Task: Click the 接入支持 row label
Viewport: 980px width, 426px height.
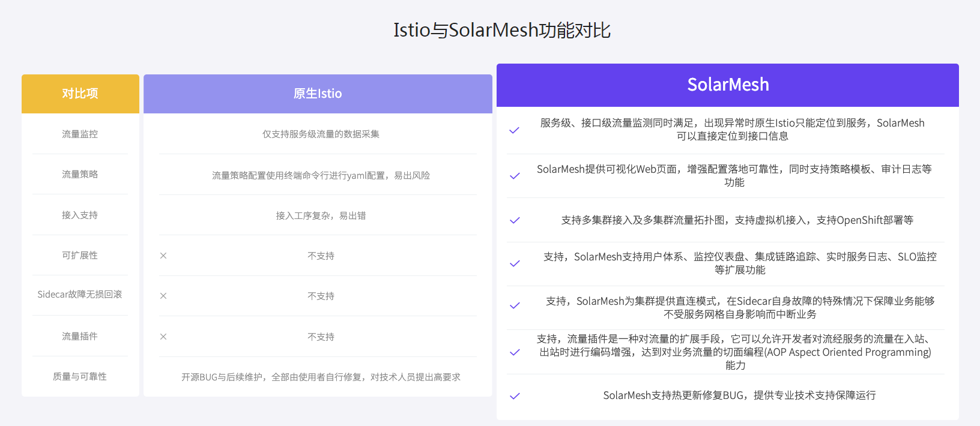Action: (x=80, y=215)
